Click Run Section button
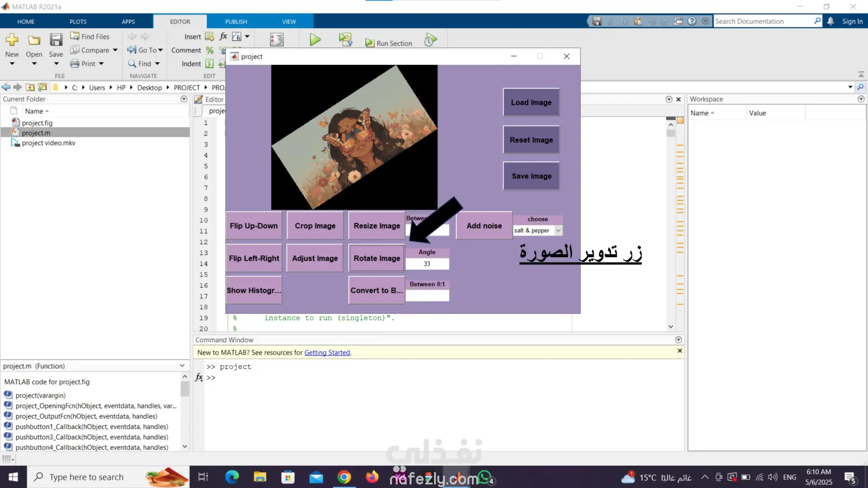868x488 pixels. [x=389, y=43]
